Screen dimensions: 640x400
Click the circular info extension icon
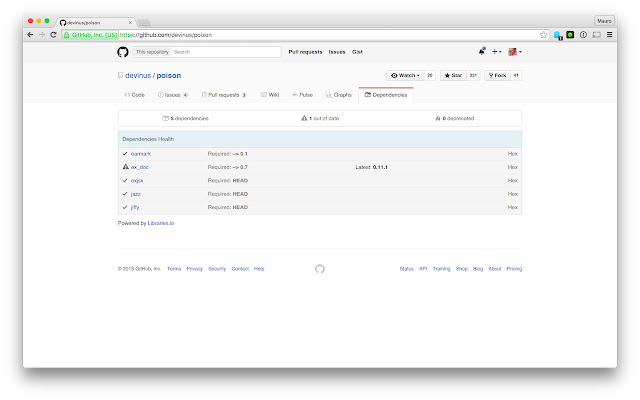click(x=583, y=35)
